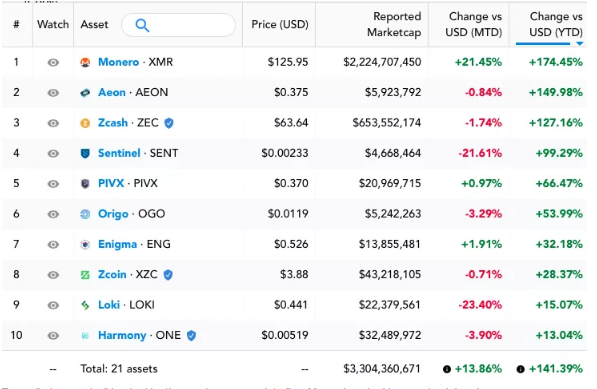
Task: Click the verified badge next to ZEC
Action: point(169,123)
